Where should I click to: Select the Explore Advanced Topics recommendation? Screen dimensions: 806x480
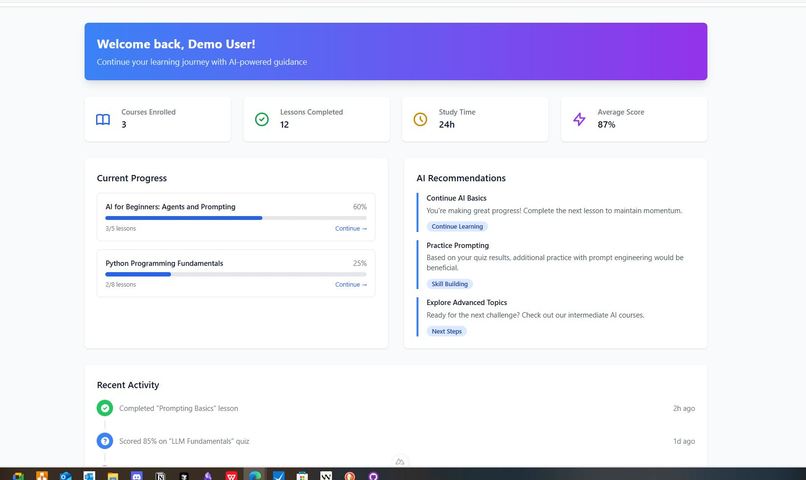555,317
